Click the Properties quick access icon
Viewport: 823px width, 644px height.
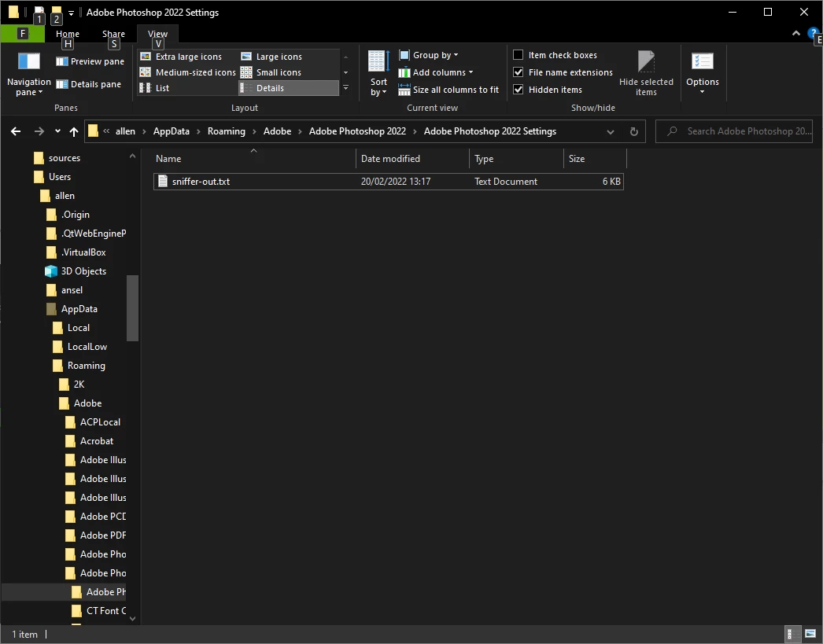(39, 12)
